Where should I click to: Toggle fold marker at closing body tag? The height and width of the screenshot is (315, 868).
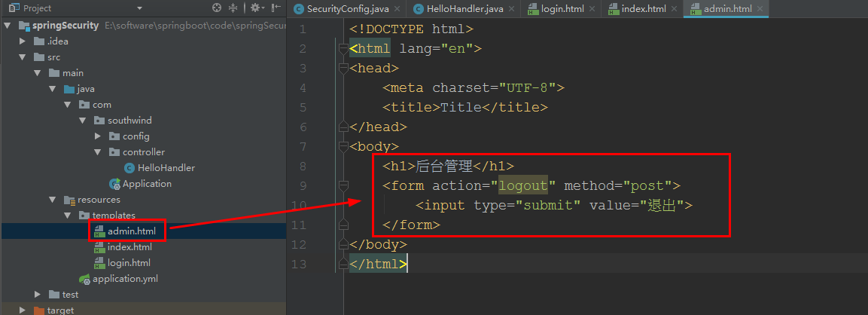[343, 244]
